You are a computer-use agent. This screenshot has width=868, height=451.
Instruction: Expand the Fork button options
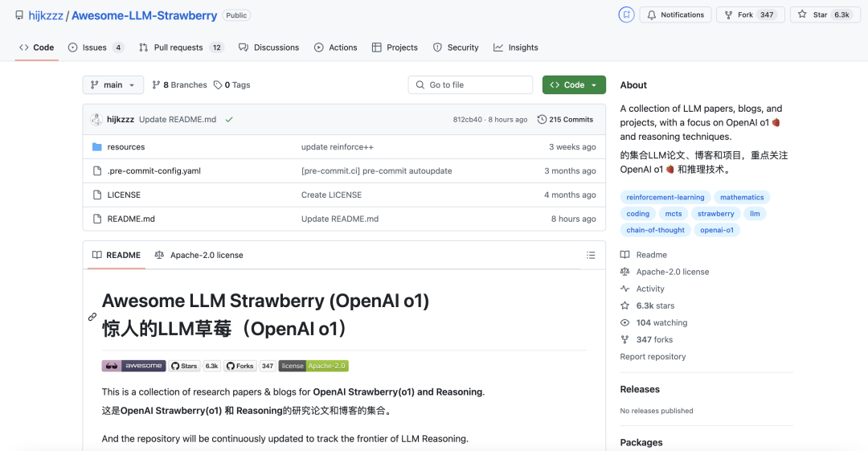748,14
